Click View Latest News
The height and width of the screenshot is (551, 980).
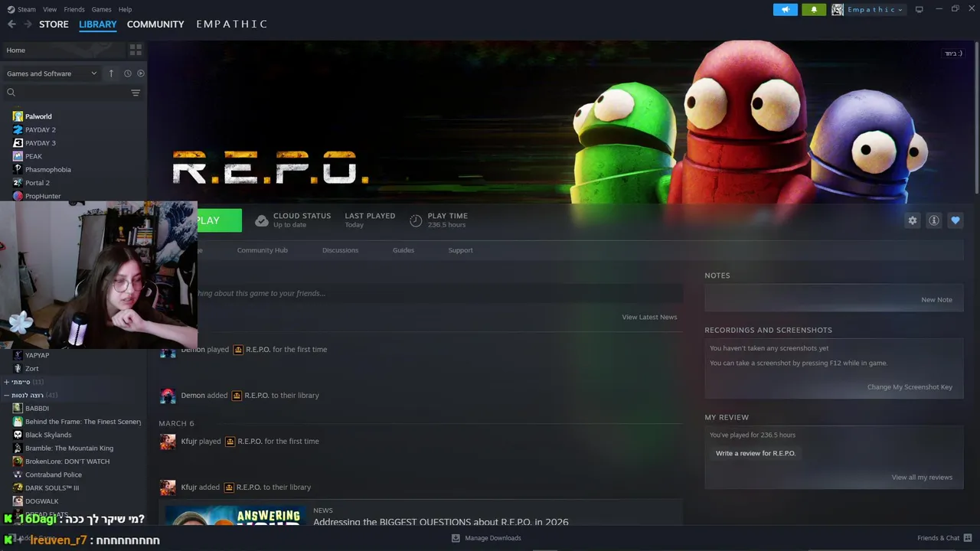tap(649, 317)
